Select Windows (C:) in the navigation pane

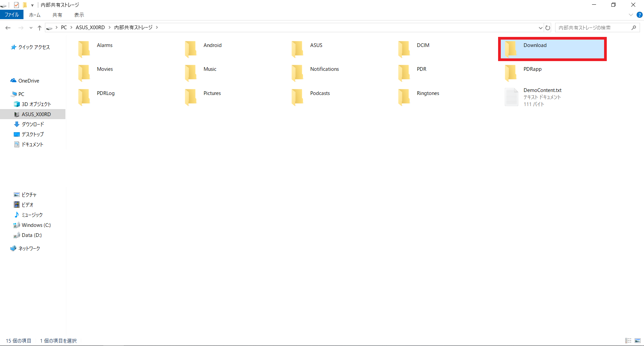pyautogui.click(x=36, y=225)
